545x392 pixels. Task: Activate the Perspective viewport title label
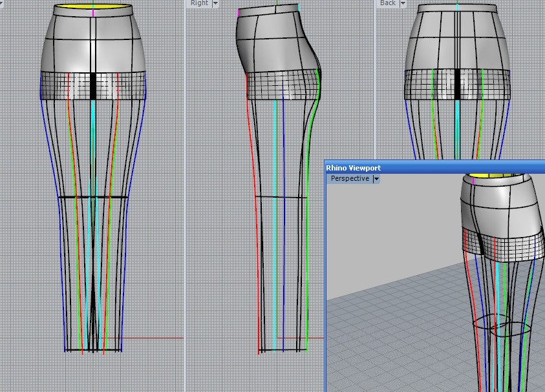(x=350, y=179)
